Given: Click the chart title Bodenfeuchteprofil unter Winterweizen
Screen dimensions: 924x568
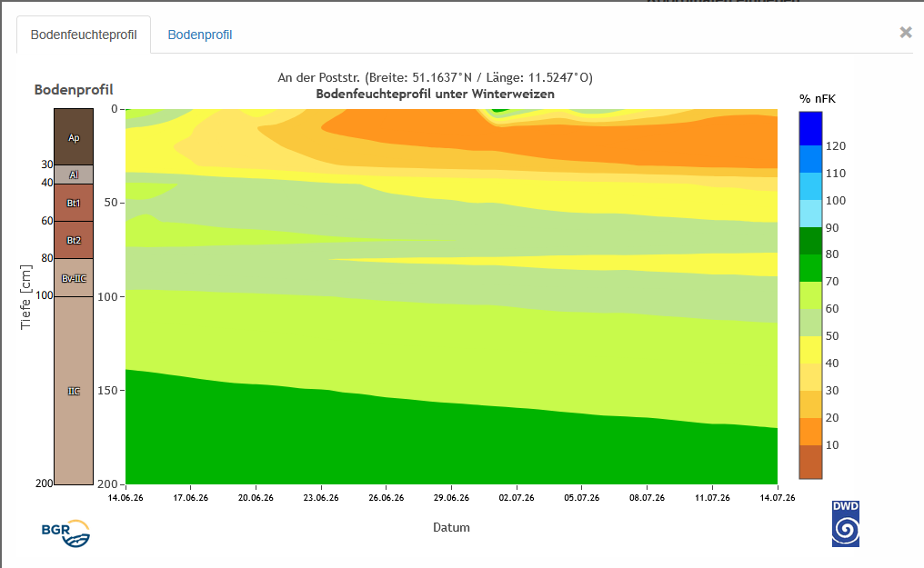Looking at the screenshot, I should point(435,95).
